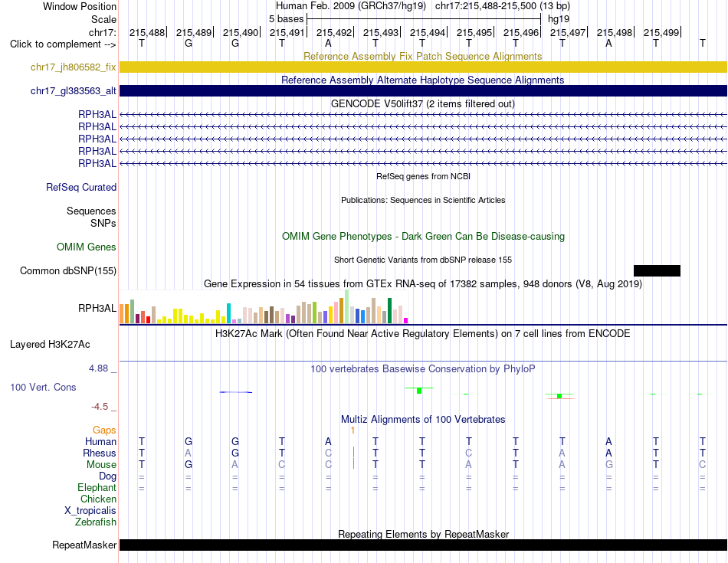Click the orange '1' gap indicator
Viewport: 728px width, 563px height.
point(353,430)
